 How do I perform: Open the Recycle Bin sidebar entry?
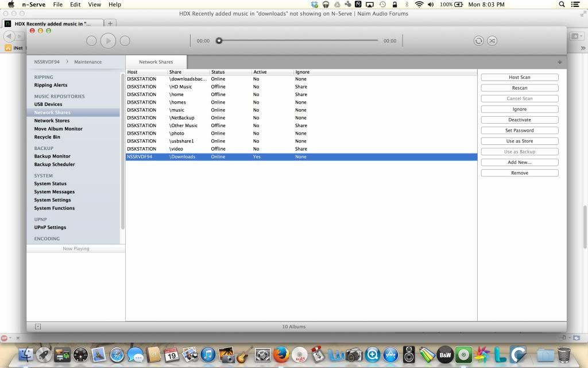pyautogui.click(x=47, y=137)
